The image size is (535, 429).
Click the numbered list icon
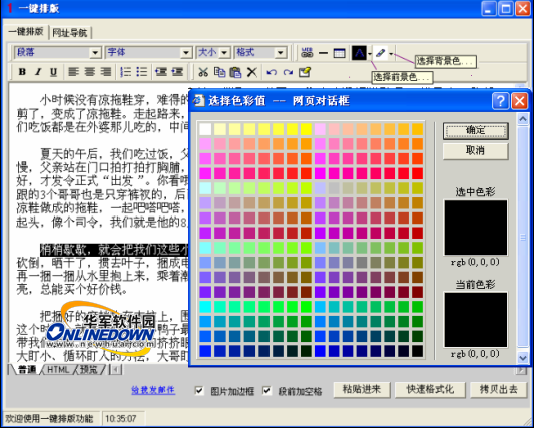pos(126,72)
